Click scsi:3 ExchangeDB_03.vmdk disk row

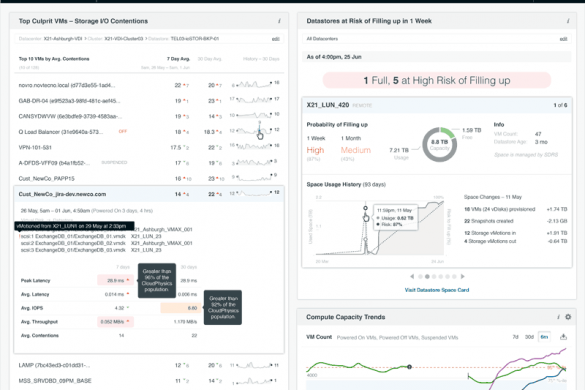[x=91, y=250]
